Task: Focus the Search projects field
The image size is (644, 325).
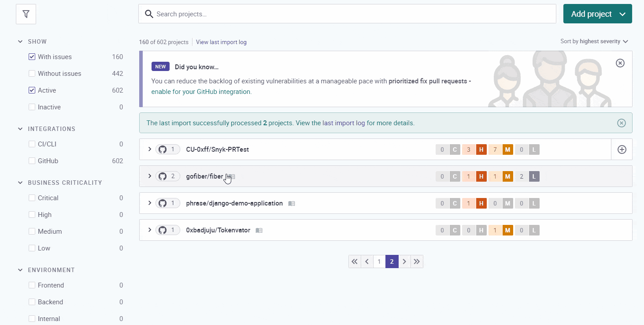Action: click(x=347, y=14)
